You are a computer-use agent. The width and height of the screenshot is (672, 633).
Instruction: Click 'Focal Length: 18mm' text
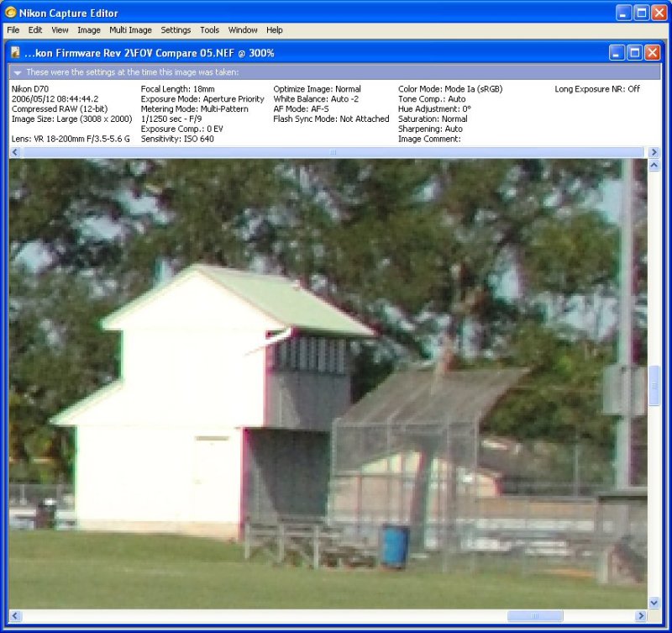click(x=177, y=89)
